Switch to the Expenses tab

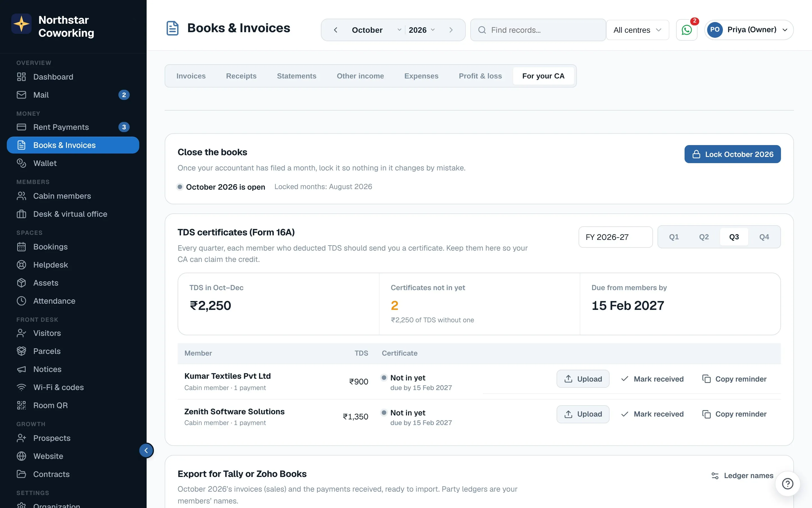421,76
